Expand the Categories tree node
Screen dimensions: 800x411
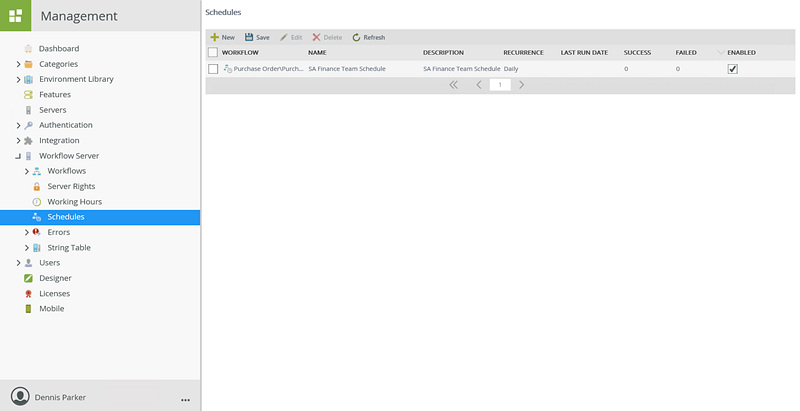(18, 64)
